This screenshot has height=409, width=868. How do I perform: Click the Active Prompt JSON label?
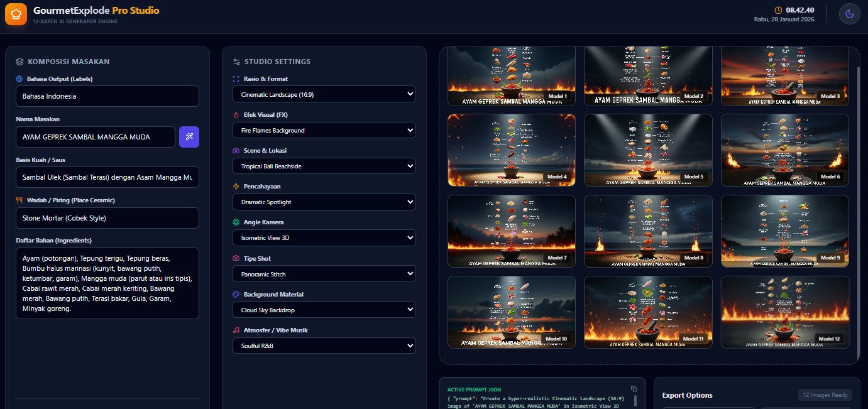pos(474,390)
